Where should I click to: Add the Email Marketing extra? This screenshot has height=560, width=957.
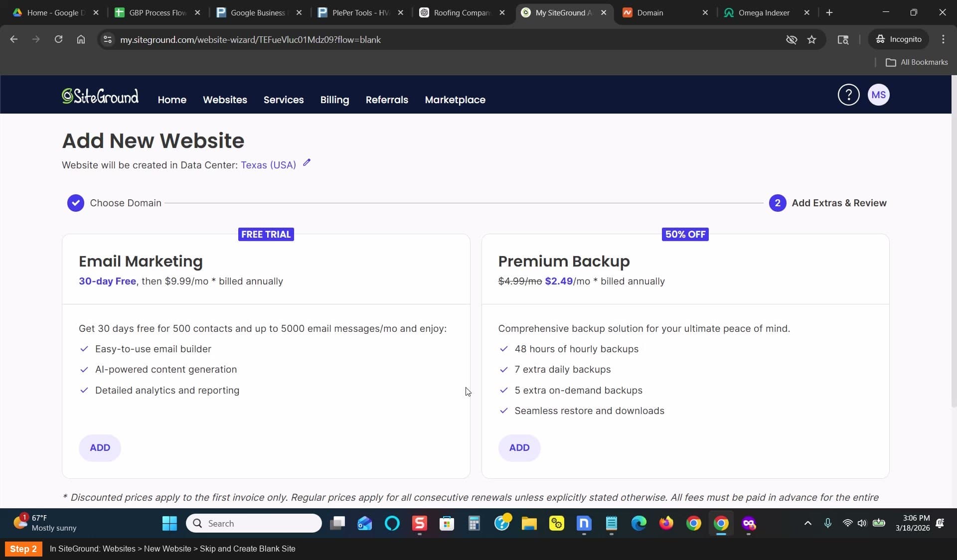[x=100, y=447]
